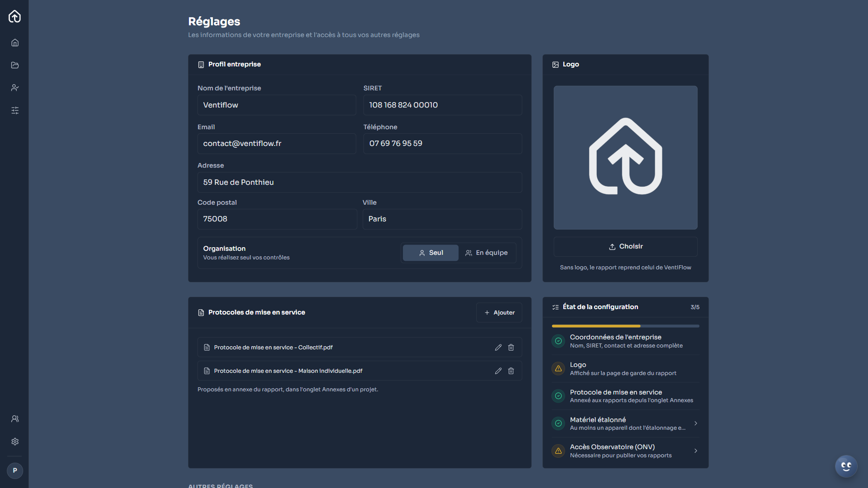
Task: Open the projects folder icon in sidebar
Action: (x=15, y=65)
